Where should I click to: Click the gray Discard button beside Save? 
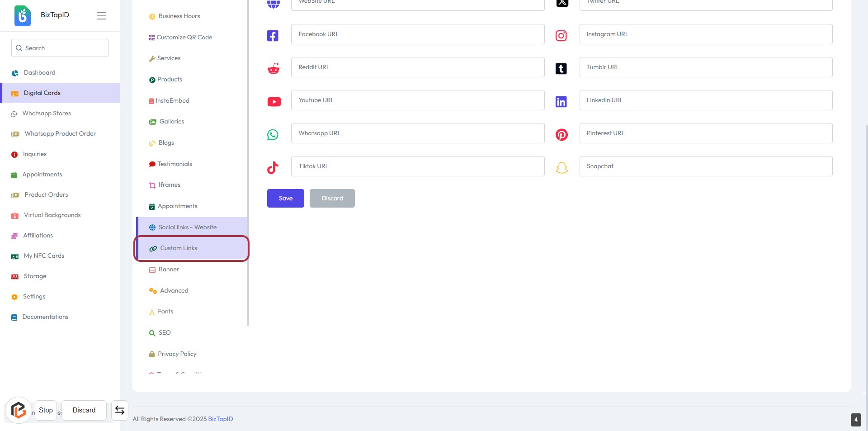click(332, 199)
